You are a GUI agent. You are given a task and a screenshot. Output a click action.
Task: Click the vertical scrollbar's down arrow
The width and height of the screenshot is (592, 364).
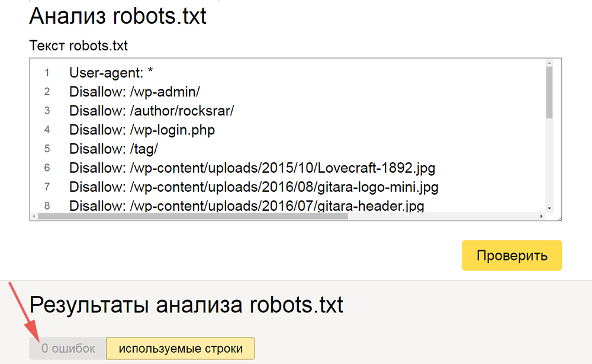coord(549,208)
